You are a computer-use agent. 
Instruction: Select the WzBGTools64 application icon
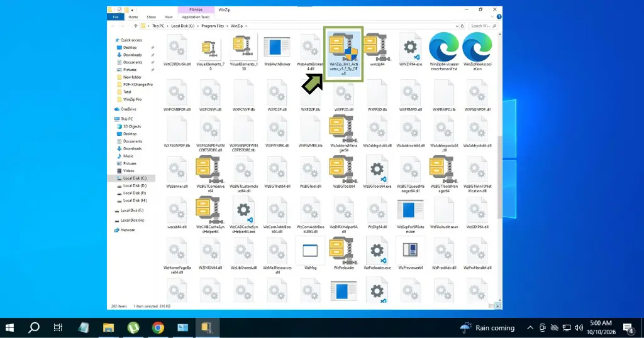(344, 170)
